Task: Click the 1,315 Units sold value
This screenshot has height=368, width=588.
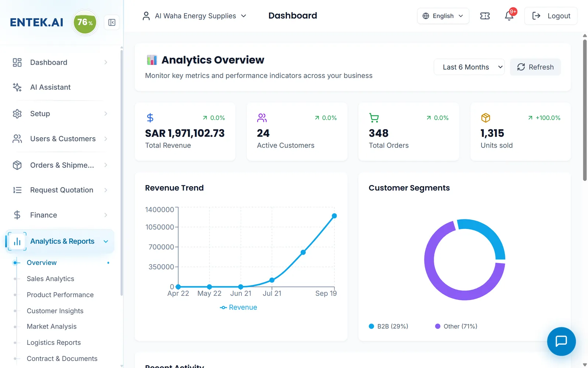Action: click(492, 133)
